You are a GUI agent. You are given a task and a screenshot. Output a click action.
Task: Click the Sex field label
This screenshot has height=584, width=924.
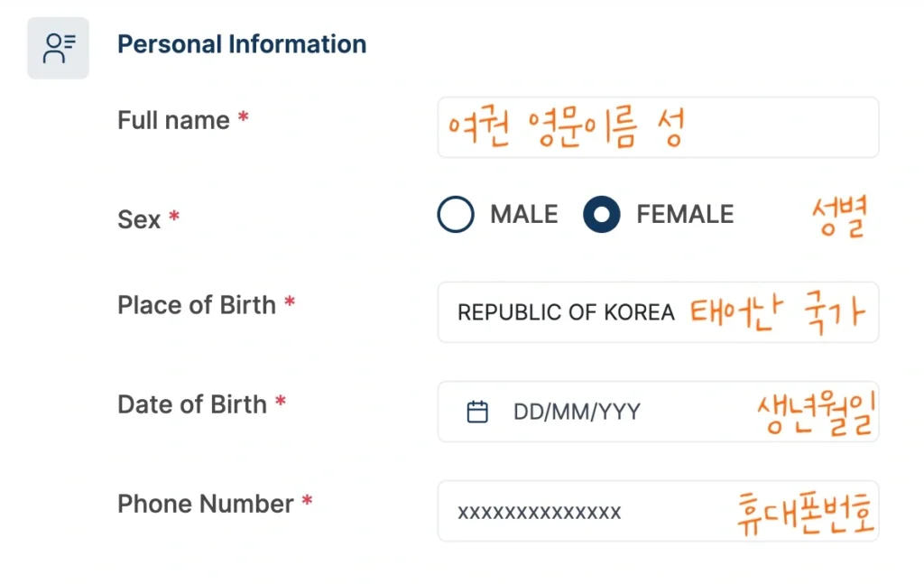click(139, 219)
